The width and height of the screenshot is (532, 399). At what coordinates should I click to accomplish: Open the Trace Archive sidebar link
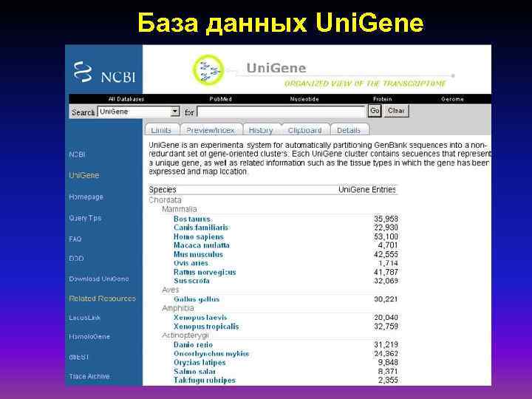[x=89, y=376]
